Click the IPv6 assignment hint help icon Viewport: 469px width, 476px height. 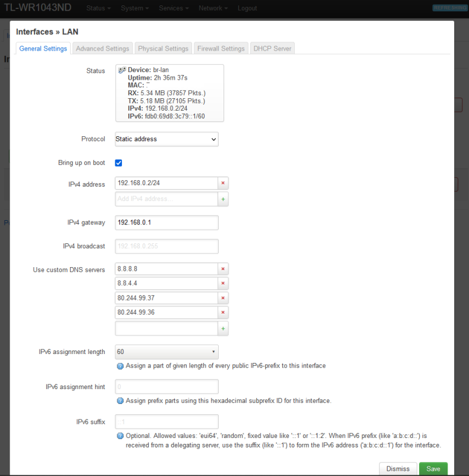pyautogui.click(x=120, y=401)
